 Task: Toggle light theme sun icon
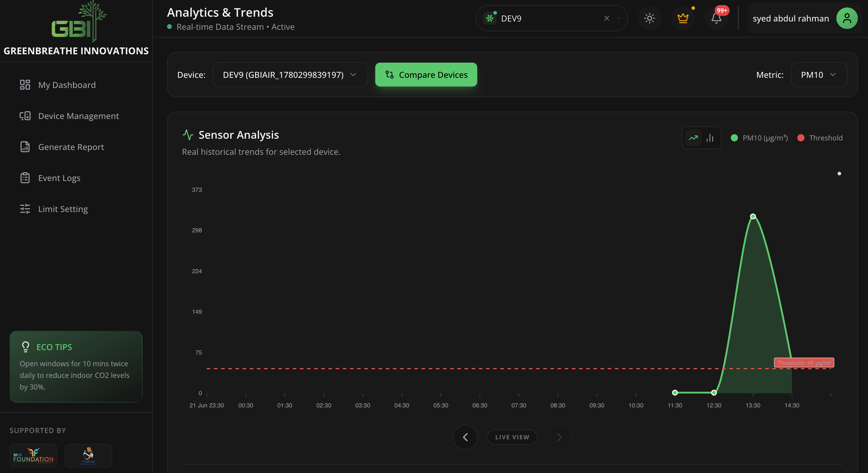click(x=649, y=18)
